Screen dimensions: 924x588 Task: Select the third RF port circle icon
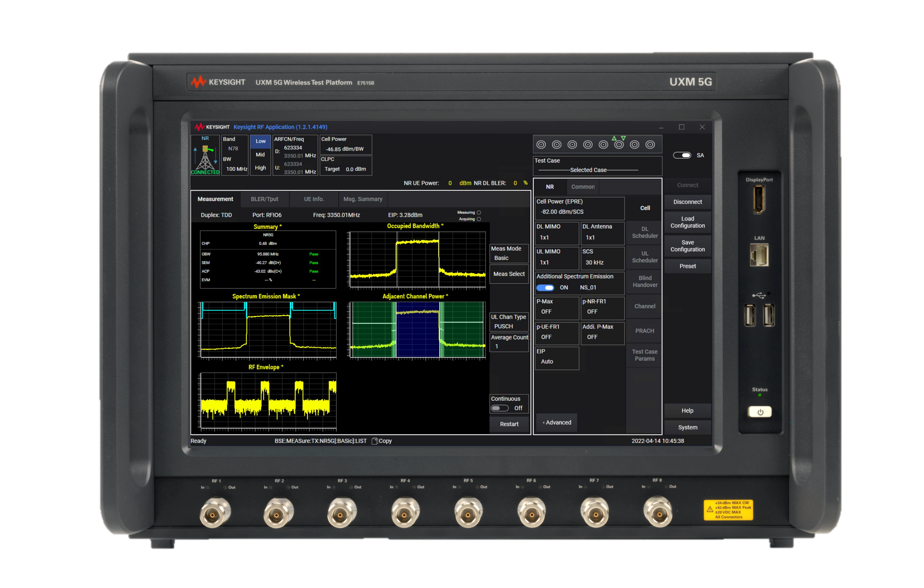[572, 145]
